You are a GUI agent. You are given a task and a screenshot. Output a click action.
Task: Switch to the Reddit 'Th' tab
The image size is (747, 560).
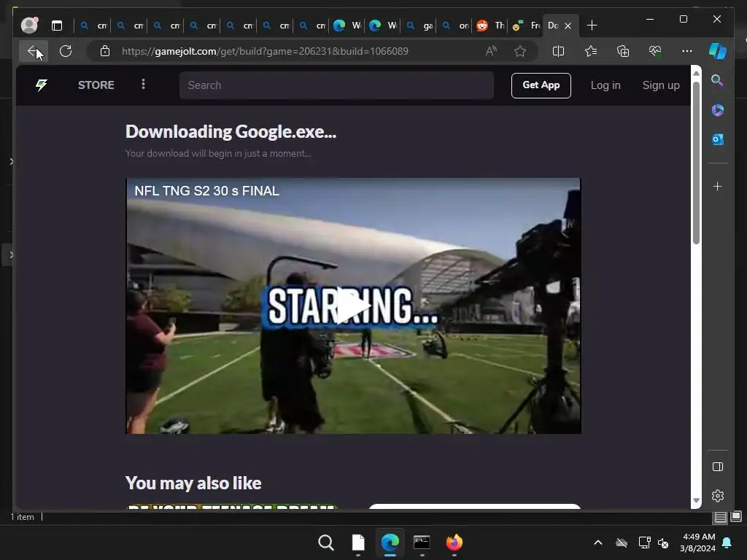(491, 26)
